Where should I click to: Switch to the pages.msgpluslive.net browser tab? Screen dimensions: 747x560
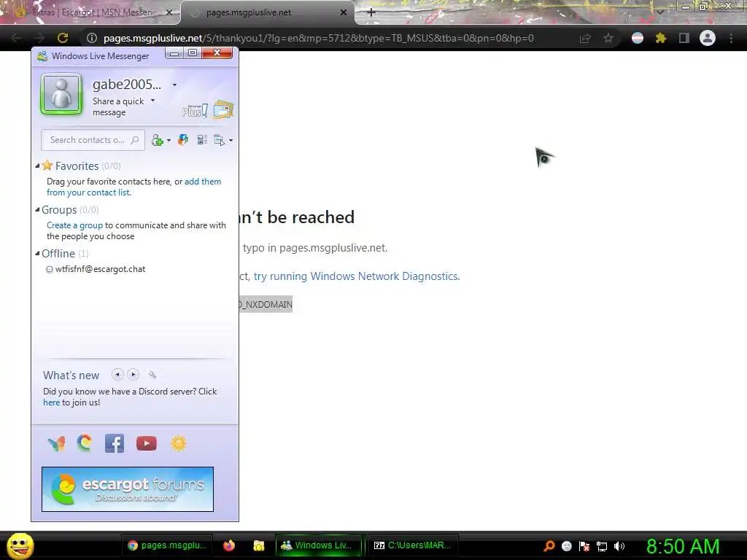(x=268, y=13)
